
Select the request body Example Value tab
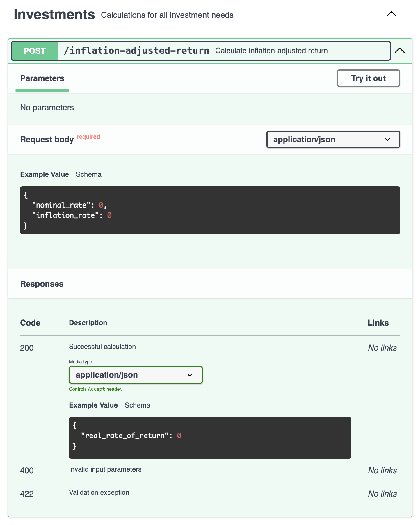45,174
